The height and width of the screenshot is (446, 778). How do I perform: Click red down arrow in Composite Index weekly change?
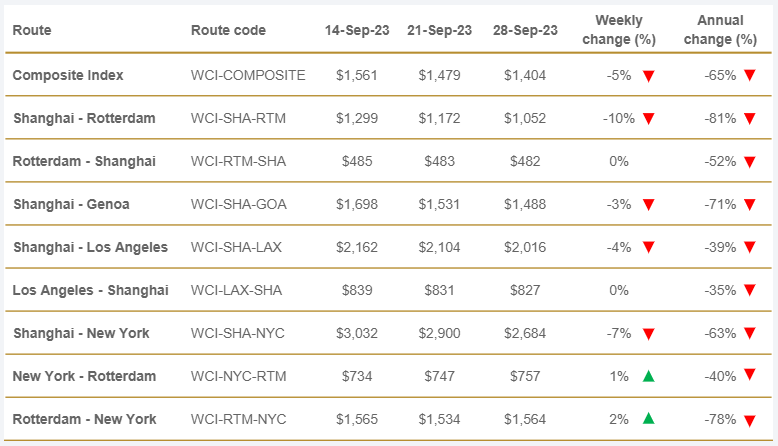(648, 76)
